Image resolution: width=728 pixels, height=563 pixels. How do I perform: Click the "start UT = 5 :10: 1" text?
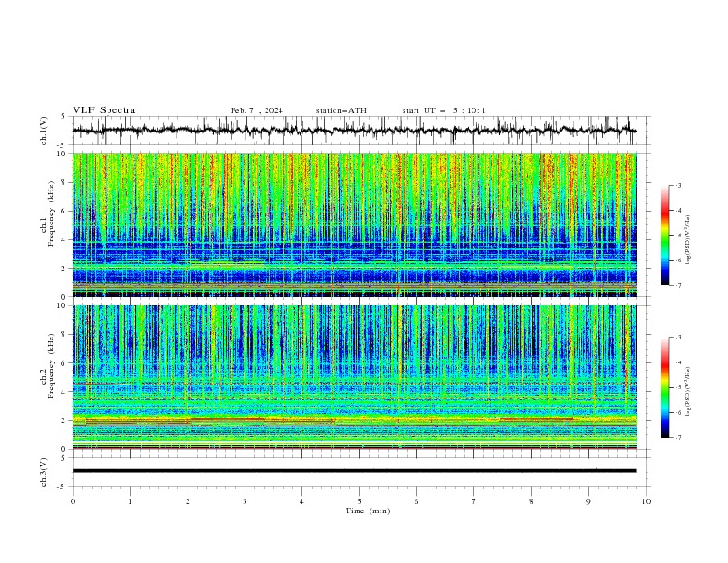pos(444,110)
